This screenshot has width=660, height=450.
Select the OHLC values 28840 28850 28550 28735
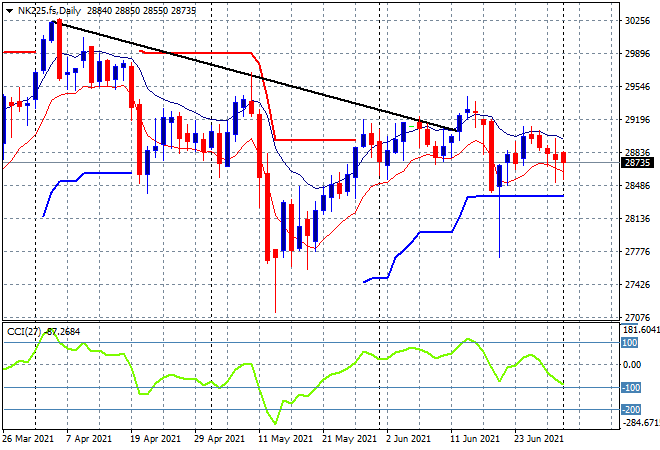[141, 11]
